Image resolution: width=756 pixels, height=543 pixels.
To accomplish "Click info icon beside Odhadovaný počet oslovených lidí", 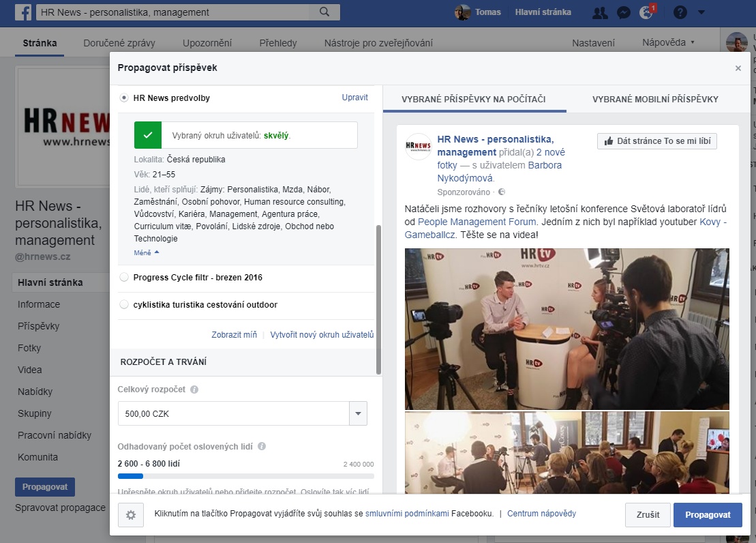I will pos(262,446).
